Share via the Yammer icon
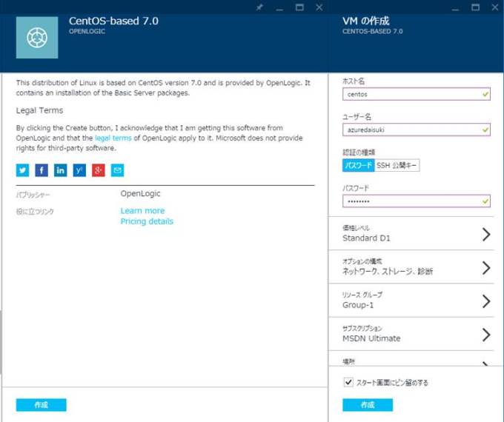The height and width of the screenshot is (422, 504). click(x=79, y=170)
